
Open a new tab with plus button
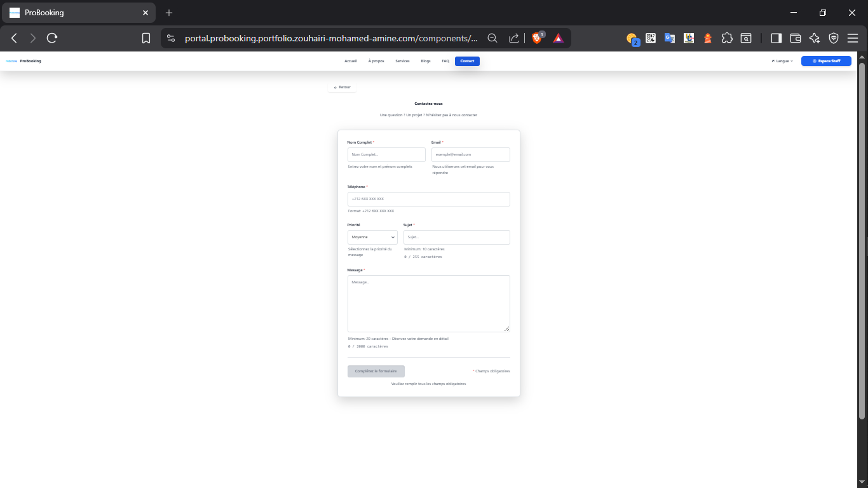pyautogui.click(x=169, y=13)
